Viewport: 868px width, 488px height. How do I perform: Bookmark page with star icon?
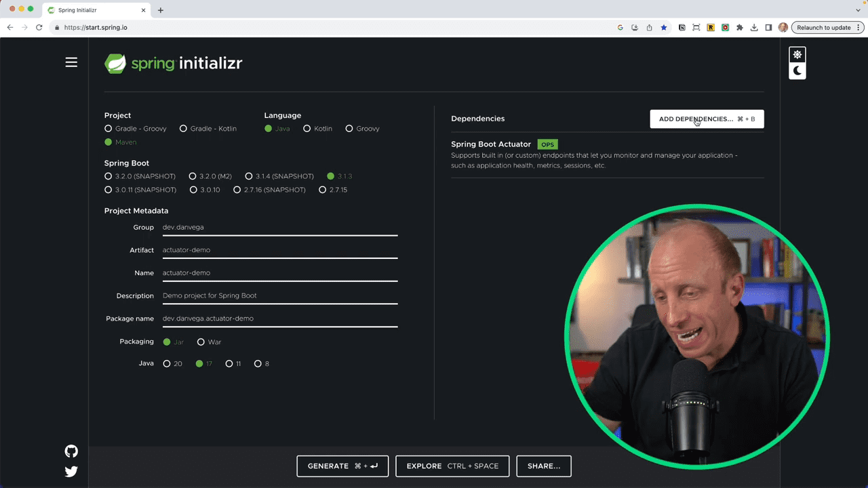pos(664,28)
